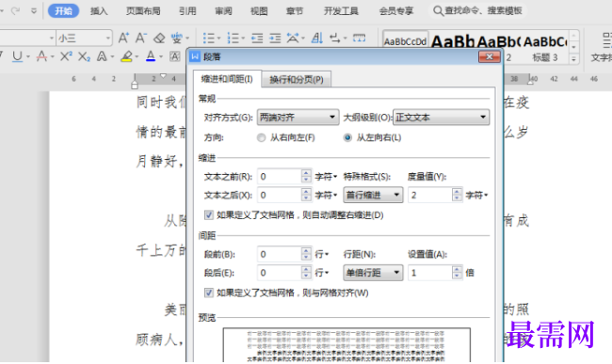Expand the styles gallery arrow
This screenshot has height=364, width=612.
[x=573, y=59]
